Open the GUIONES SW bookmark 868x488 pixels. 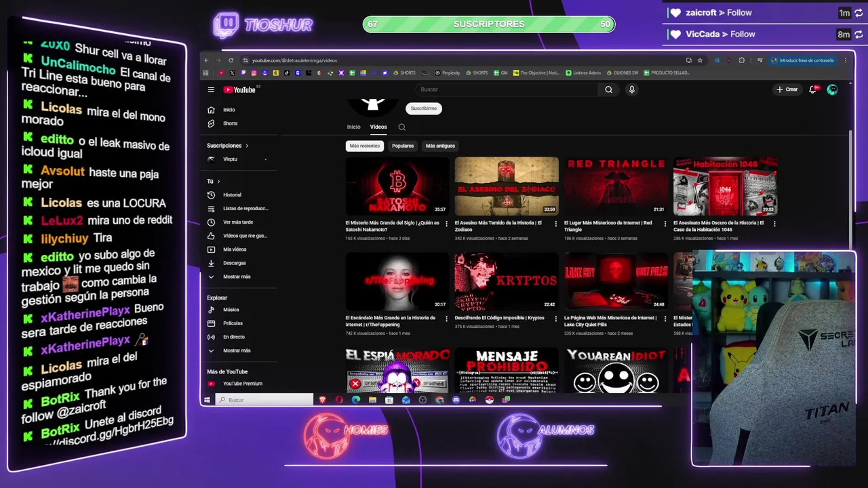[x=623, y=73]
